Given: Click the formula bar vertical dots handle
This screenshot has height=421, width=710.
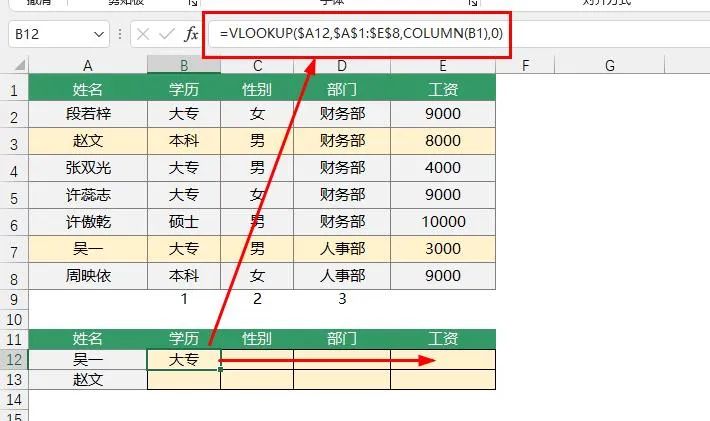Looking at the screenshot, I should tap(120, 34).
